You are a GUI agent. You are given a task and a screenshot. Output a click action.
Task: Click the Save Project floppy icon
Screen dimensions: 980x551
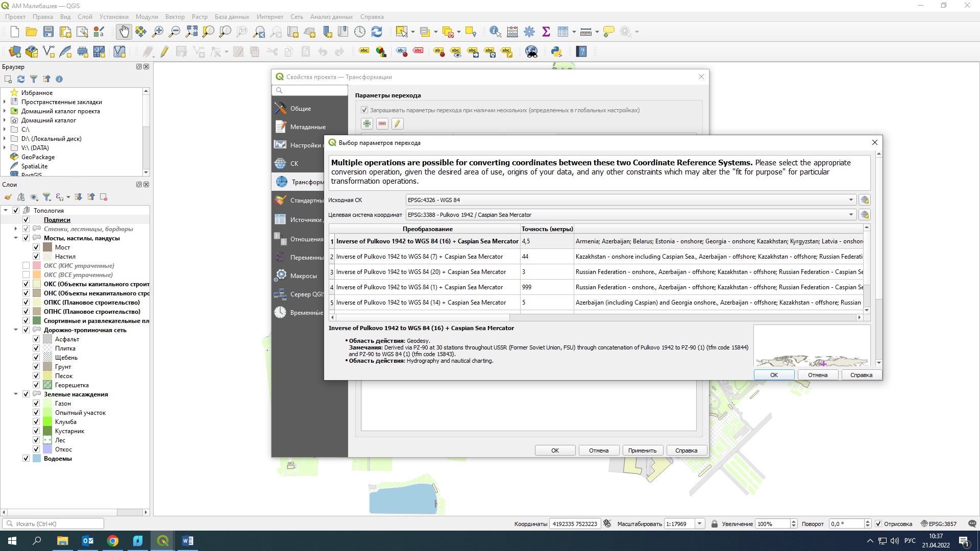(x=48, y=32)
